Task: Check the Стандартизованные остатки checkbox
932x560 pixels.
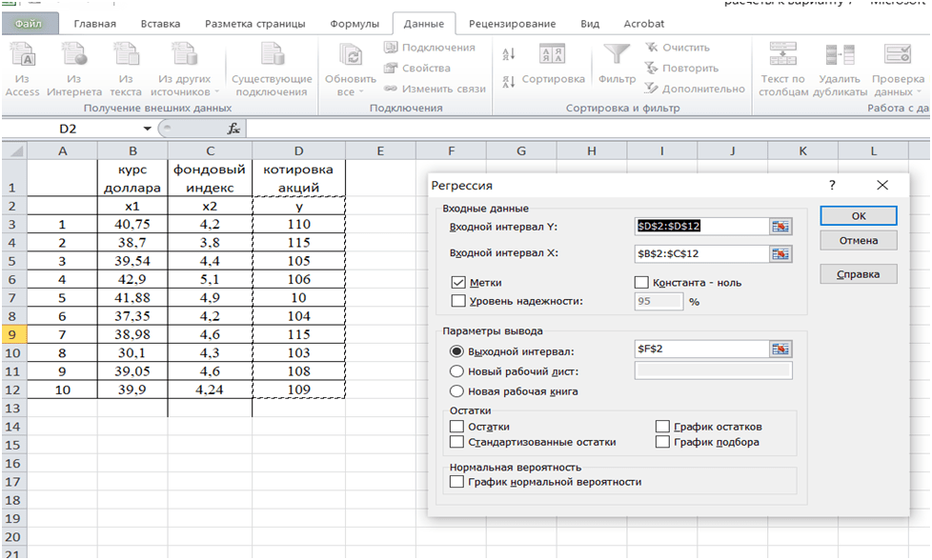Action: point(456,442)
